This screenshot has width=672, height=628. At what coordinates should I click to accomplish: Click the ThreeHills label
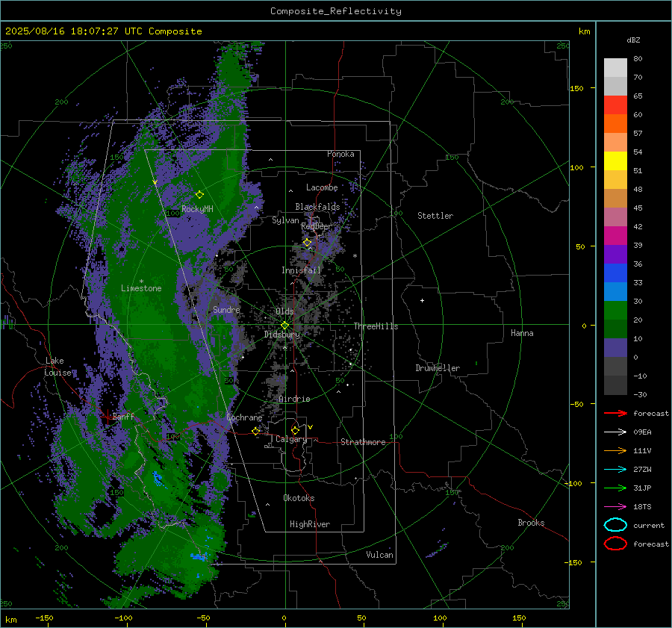(x=376, y=326)
